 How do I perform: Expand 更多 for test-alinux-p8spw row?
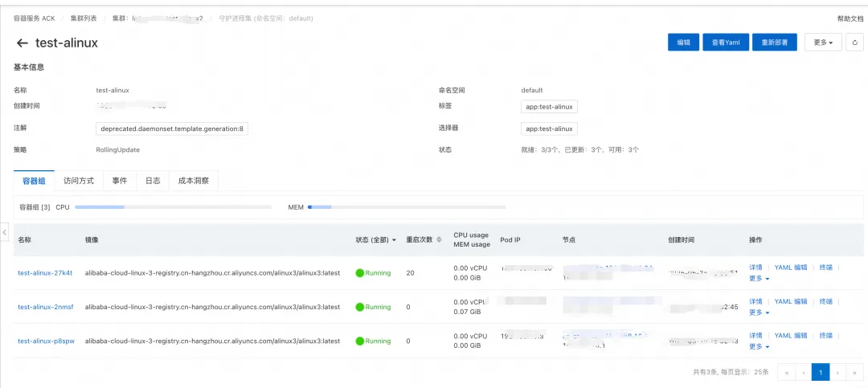coord(759,346)
